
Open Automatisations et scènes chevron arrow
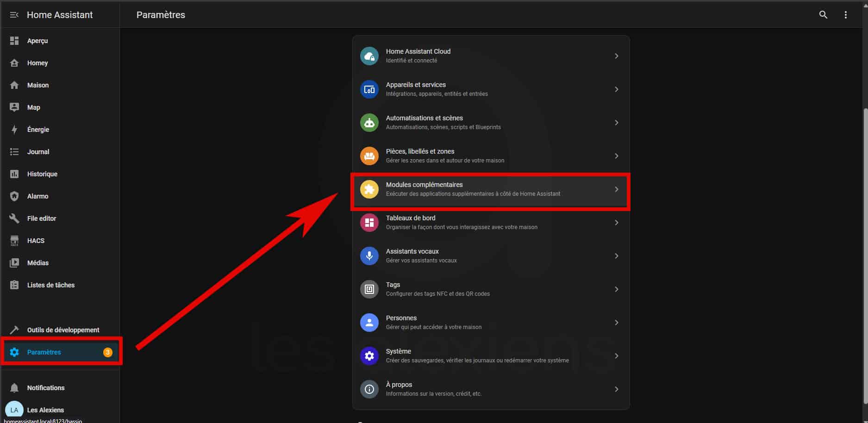click(617, 123)
